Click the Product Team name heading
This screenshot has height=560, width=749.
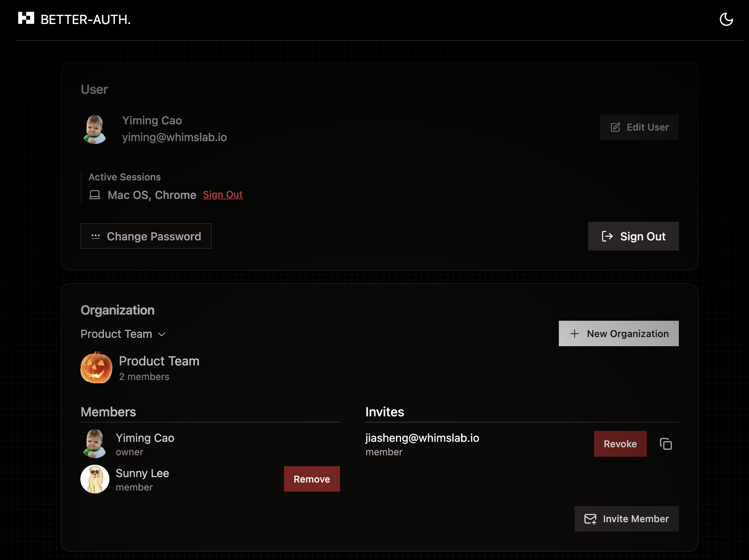tap(159, 361)
